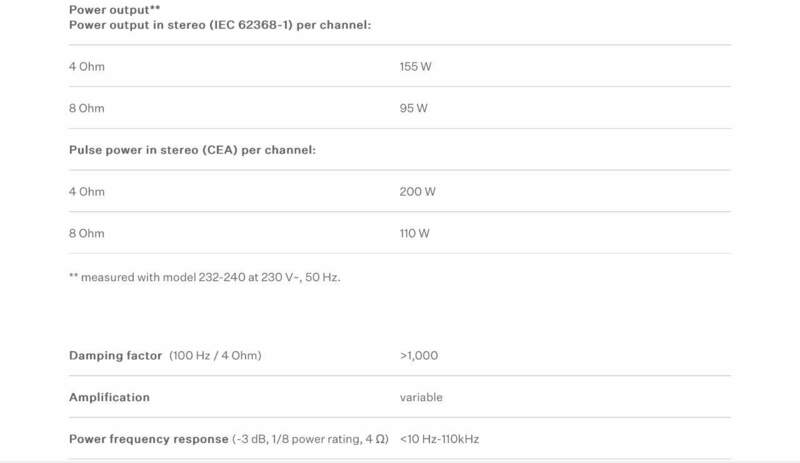Click the Power frequency response label

(x=147, y=439)
